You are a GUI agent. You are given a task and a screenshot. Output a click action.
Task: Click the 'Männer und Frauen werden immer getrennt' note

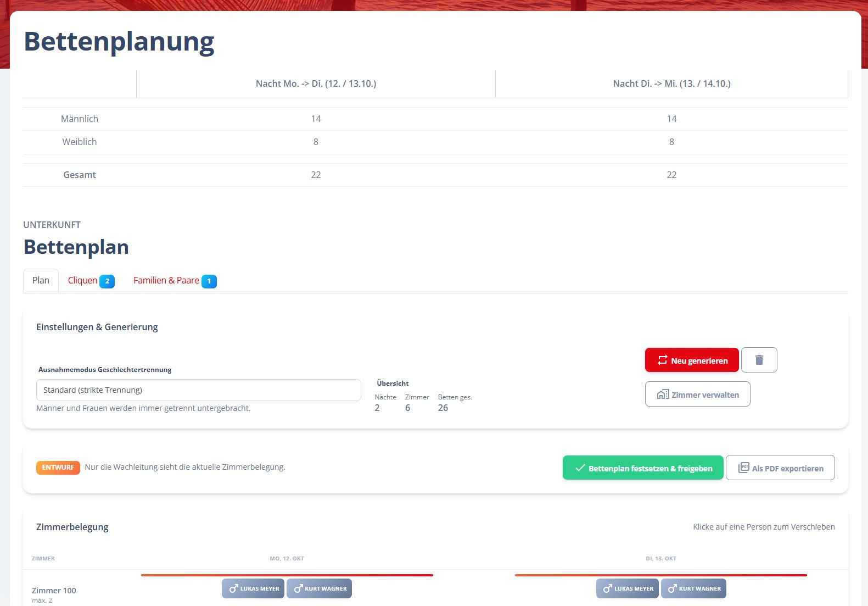click(143, 408)
